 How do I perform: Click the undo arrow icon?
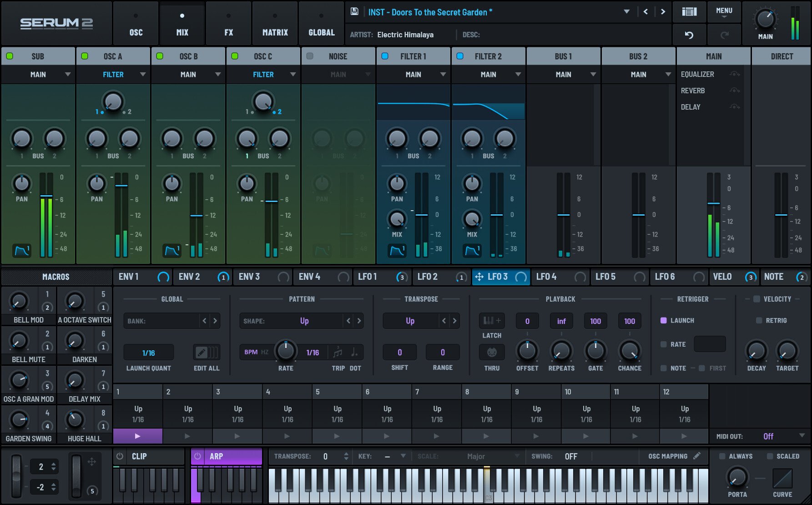point(690,34)
